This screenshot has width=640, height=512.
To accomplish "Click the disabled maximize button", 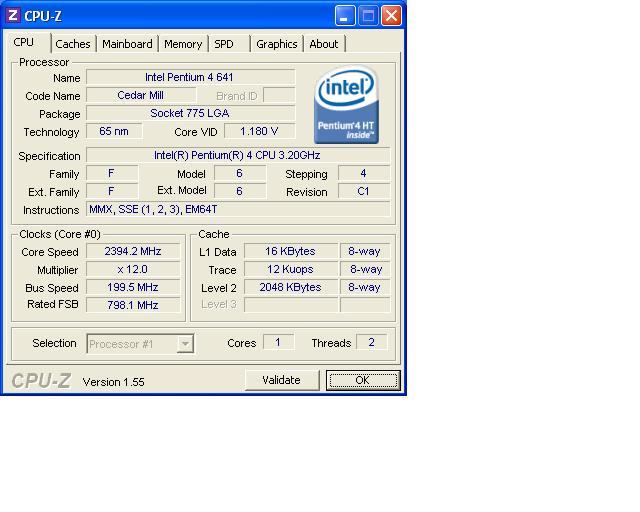I will coord(368,16).
